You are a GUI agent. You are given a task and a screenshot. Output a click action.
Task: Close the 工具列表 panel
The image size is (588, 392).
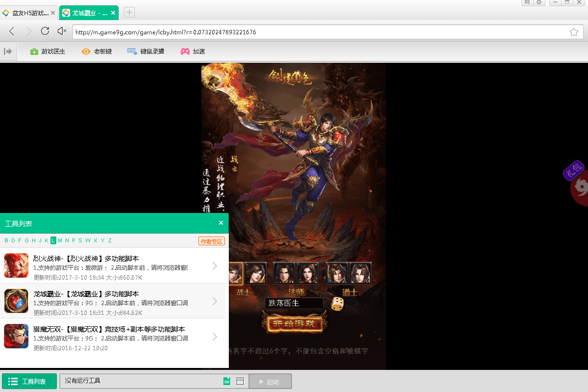(221, 223)
